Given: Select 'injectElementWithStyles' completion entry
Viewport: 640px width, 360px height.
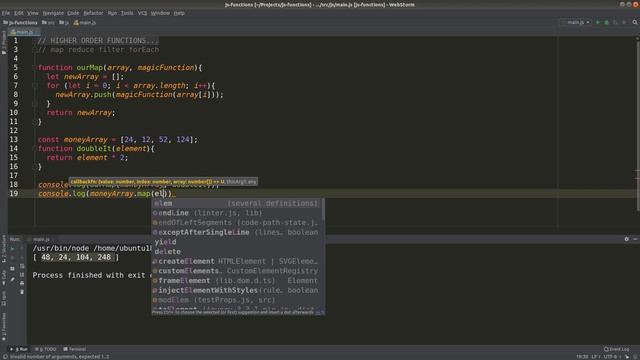Looking at the screenshot, I should click(x=237, y=290).
